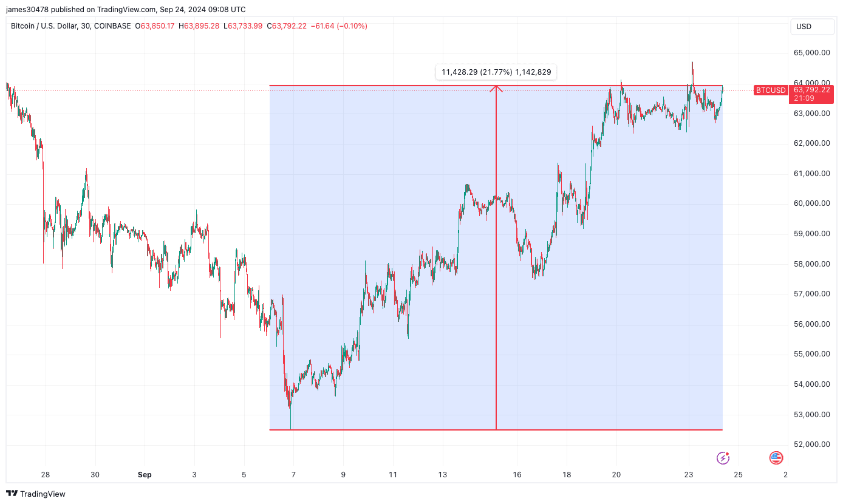Click the high value H63,895.28
The height and width of the screenshot is (504, 843).
[199, 26]
